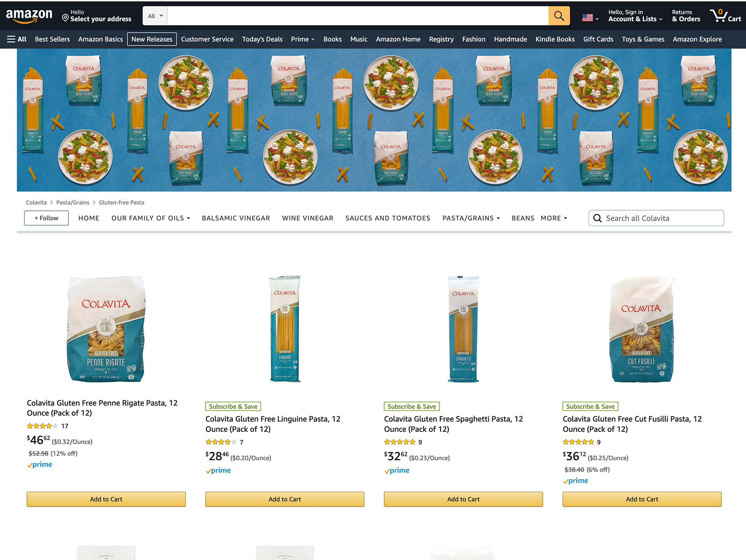The width and height of the screenshot is (746, 560).
Task: Open the shopping cart icon
Action: pos(725,16)
